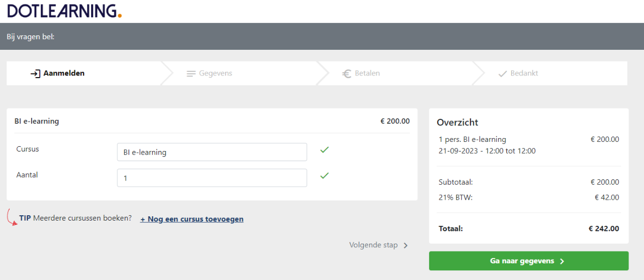
Task: Go to the Betalen step
Action: (x=367, y=73)
